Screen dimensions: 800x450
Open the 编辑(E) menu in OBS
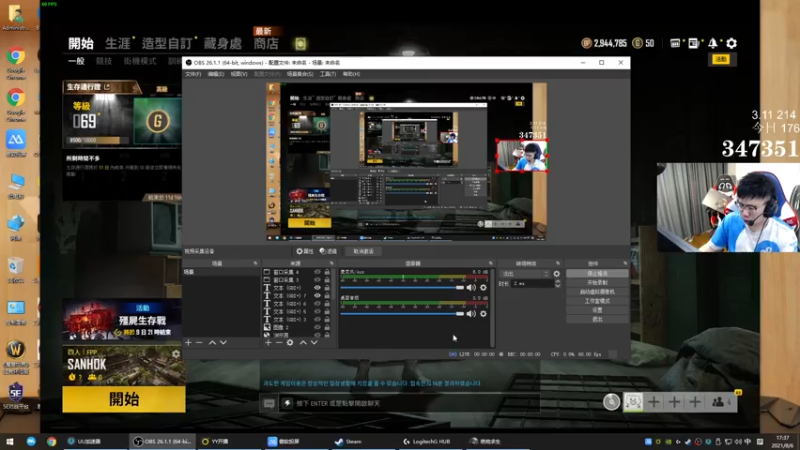(x=216, y=74)
